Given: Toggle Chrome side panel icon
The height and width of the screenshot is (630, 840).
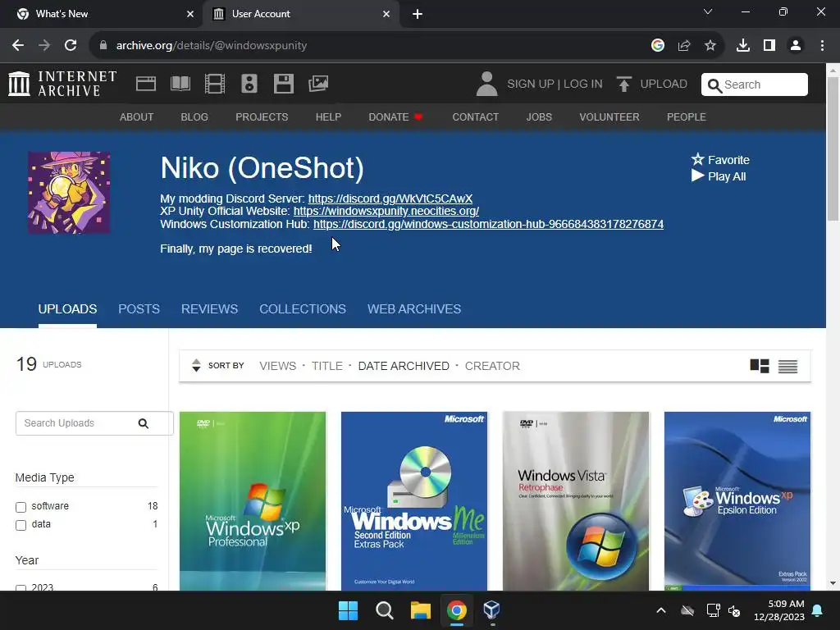Looking at the screenshot, I should click(x=769, y=46).
